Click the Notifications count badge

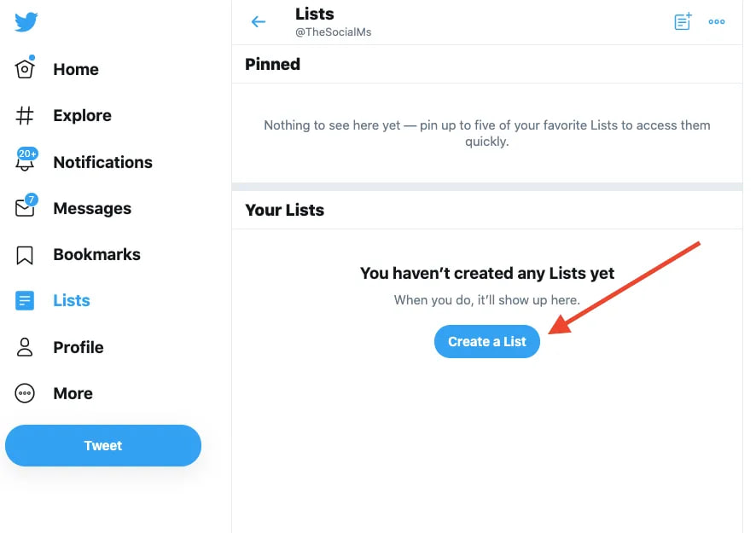point(26,154)
